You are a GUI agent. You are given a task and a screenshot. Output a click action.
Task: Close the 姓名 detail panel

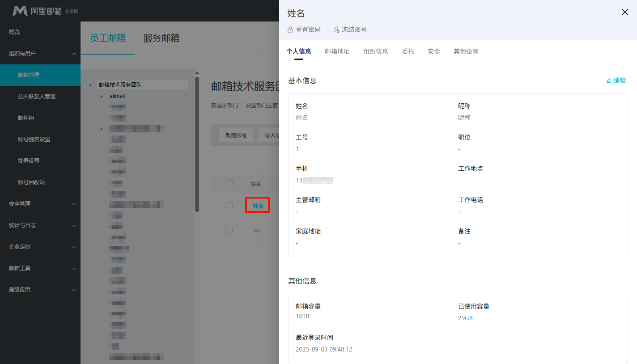[x=625, y=12]
